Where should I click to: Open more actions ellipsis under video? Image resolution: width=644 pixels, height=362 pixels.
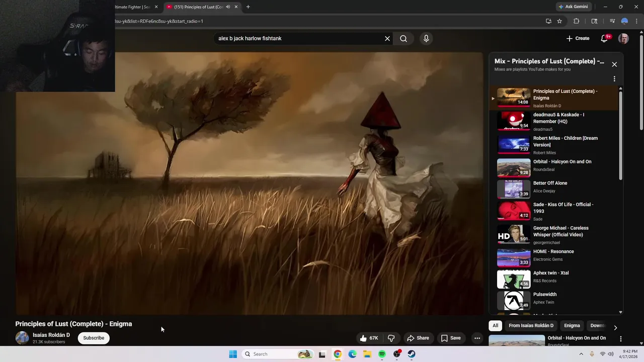coord(477,338)
